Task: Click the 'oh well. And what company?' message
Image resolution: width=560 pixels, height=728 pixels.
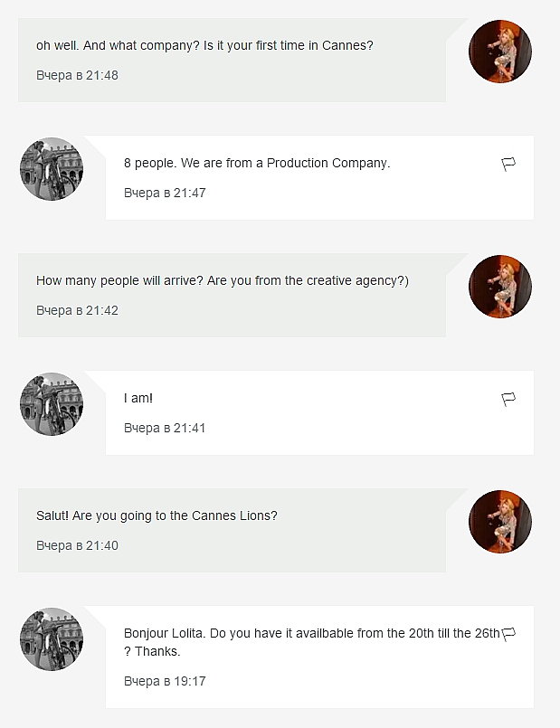Action: click(204, 45)
